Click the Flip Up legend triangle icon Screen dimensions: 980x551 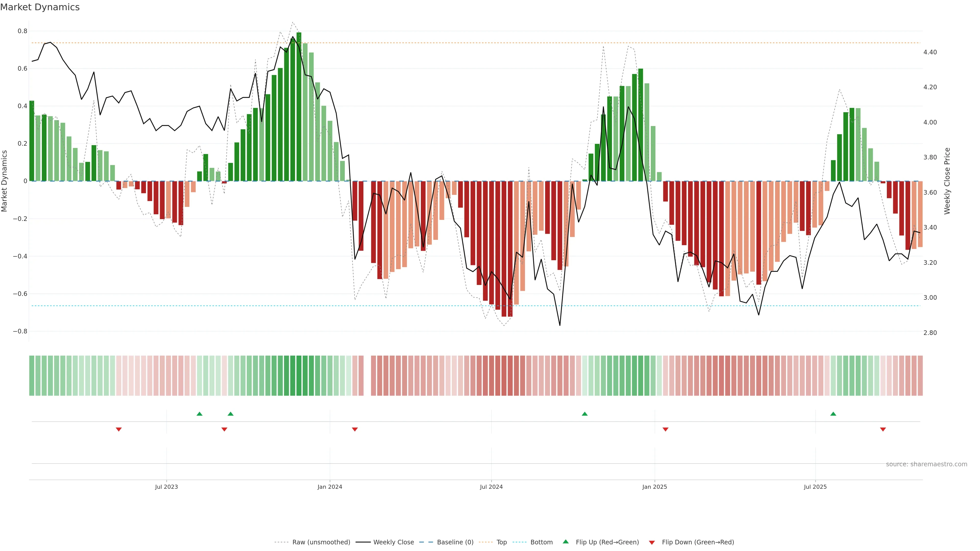pos(566,542)
